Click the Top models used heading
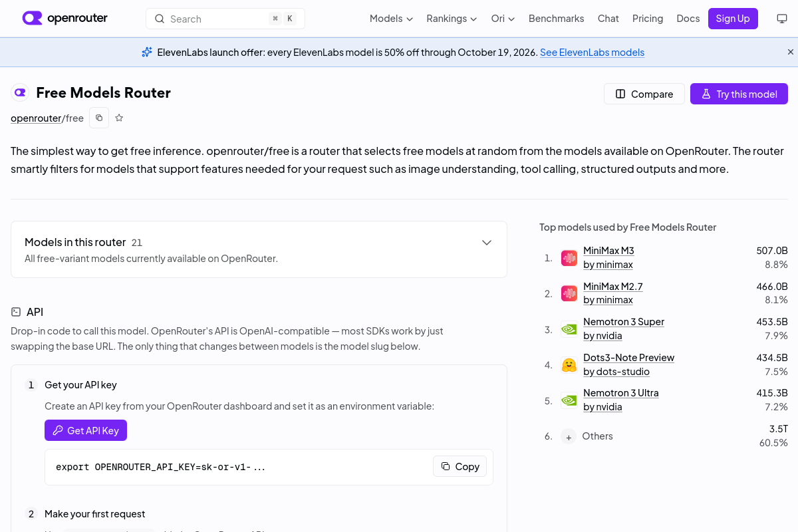This screenshot has height=532, width=798. pos(628,227)
